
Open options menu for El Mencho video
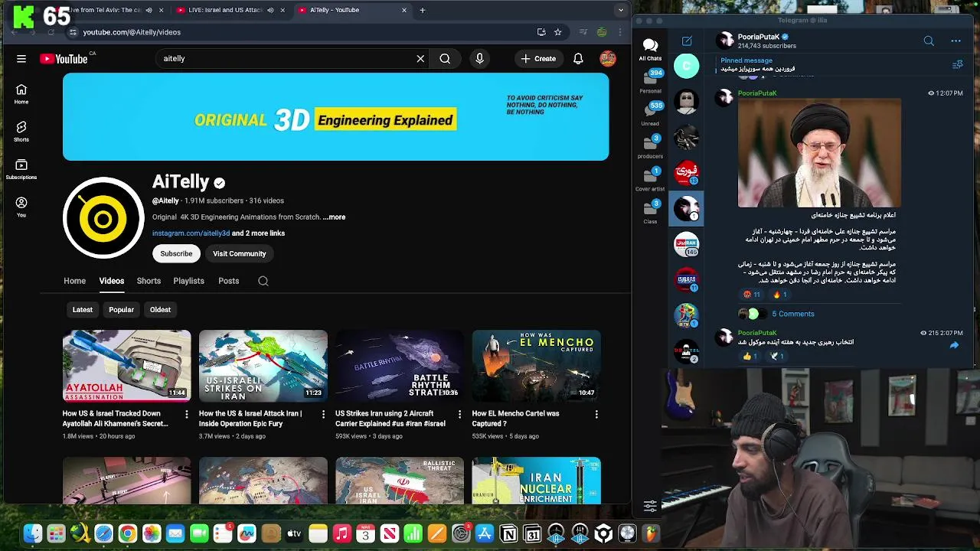596,414
